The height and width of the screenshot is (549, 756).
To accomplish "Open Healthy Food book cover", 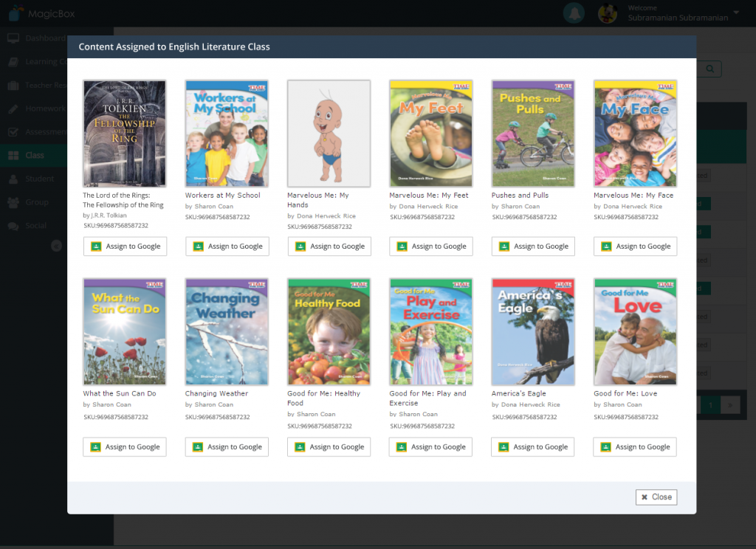I will 329,331.
